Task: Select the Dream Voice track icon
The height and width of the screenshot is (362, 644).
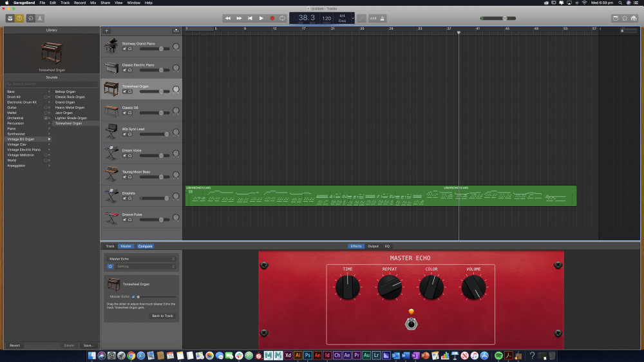Action: tap(111, 153)
